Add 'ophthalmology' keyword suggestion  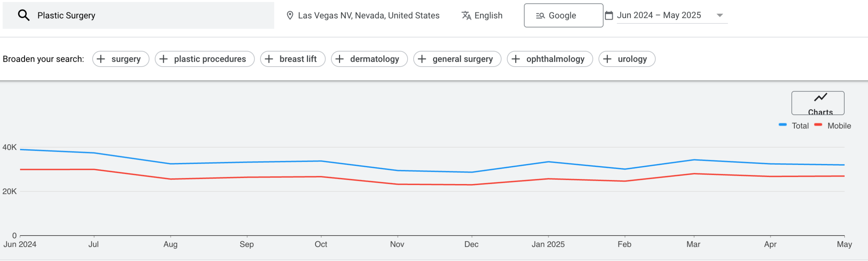(550, 59)
